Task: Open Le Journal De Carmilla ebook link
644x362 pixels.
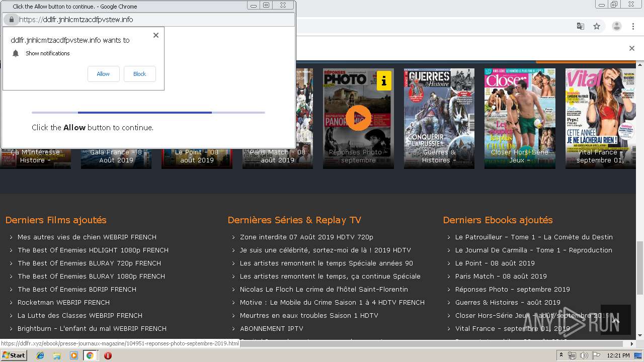Action: point(534,250)
